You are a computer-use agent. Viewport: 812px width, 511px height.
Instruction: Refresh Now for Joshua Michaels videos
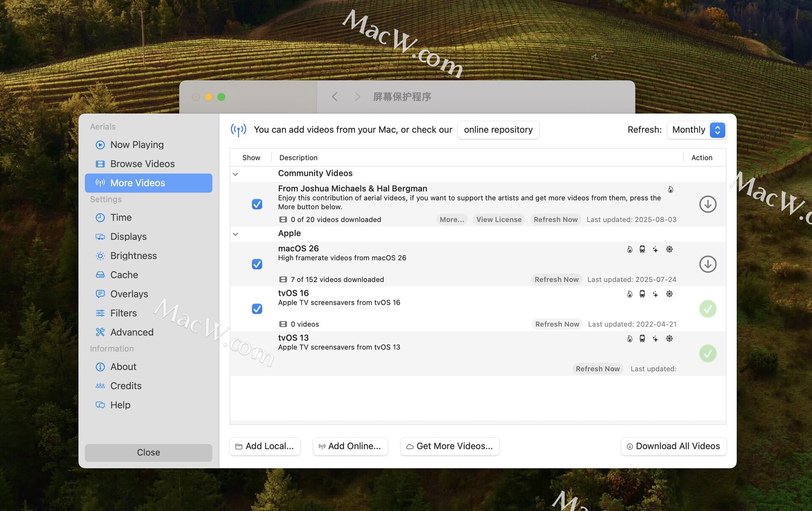(x=555, y=220)
